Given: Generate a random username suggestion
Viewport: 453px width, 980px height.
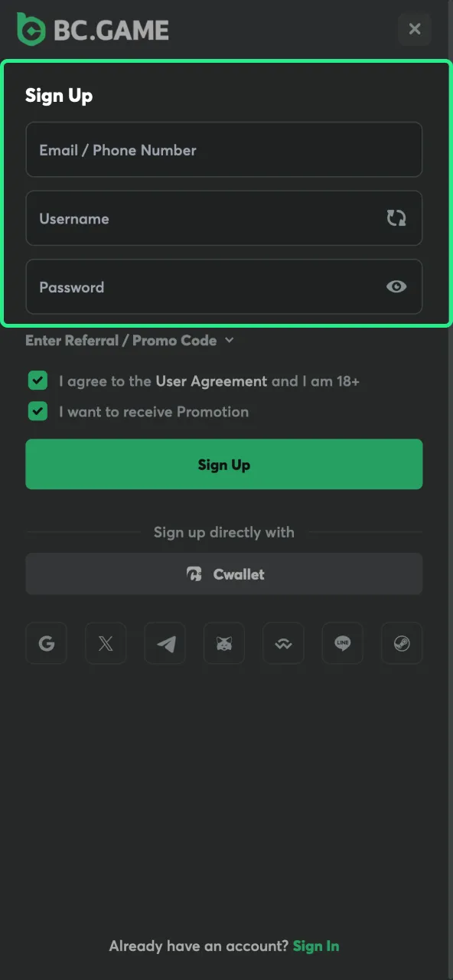Looking at the screenshot, I should [x=396, y=218].
